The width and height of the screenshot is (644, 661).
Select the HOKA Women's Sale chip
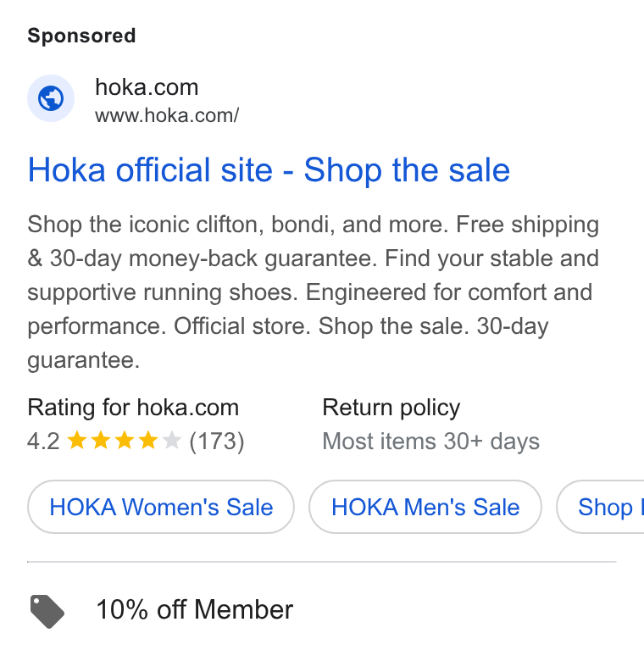pos(161,507)
